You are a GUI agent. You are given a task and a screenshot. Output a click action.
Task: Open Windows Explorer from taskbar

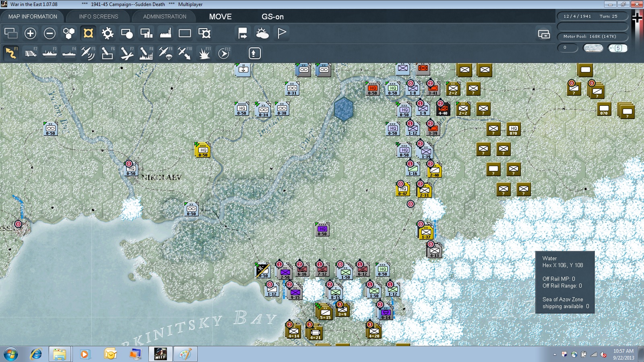point(60,354)
